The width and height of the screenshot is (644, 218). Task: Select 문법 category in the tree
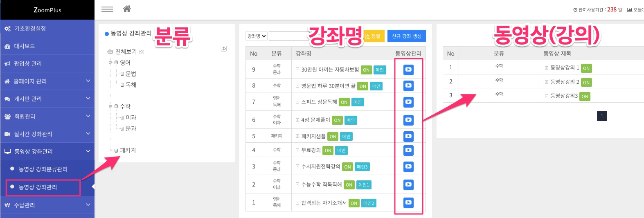pyautogui.click(x=131, y=74)
